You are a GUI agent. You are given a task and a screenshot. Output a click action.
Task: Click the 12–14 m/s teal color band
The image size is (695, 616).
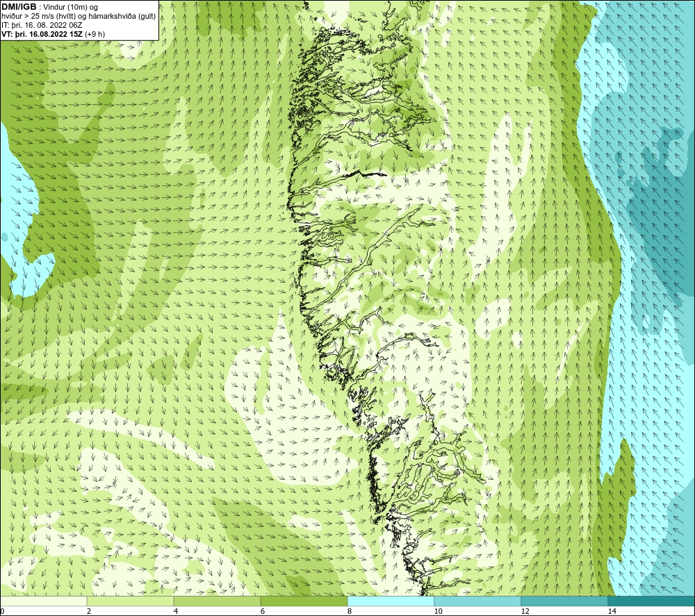coord(564,601)
